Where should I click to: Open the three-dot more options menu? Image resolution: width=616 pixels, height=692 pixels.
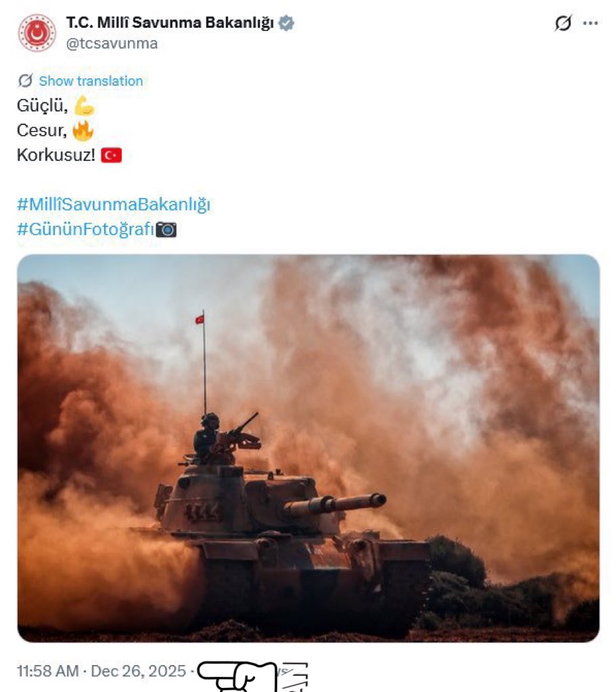[x=590, y=23]
